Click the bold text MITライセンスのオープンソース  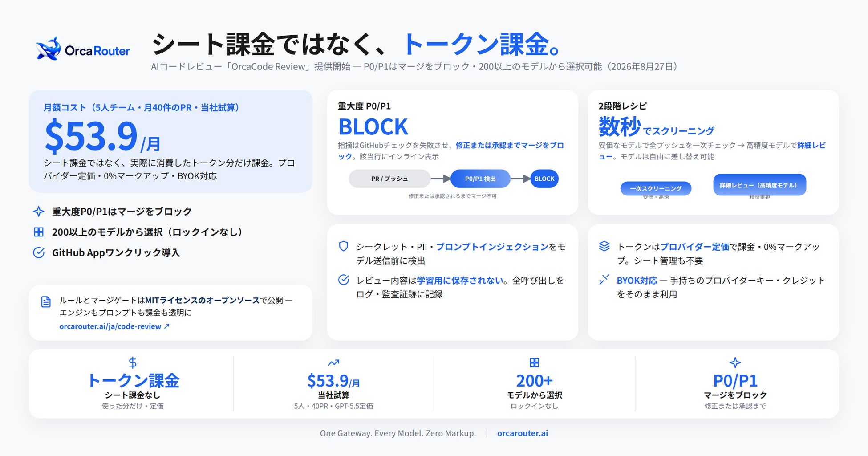click(x=203, y=300)
